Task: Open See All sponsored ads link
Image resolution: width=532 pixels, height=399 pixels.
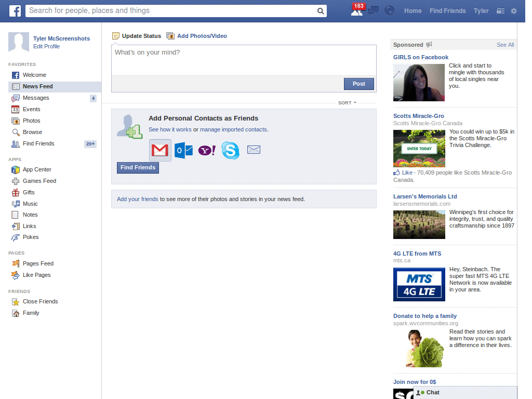Action: pyautogui.click(x=505, y=45)
